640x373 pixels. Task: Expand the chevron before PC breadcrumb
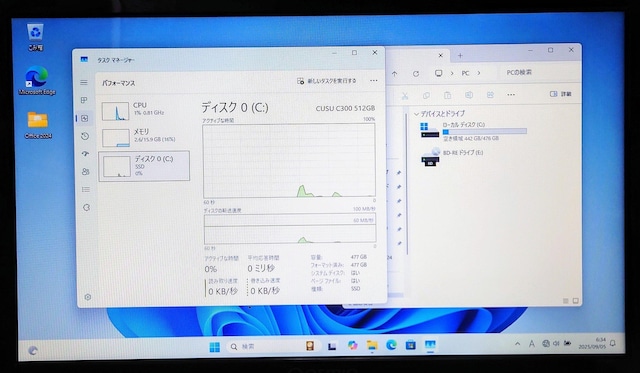click(452, 73)
